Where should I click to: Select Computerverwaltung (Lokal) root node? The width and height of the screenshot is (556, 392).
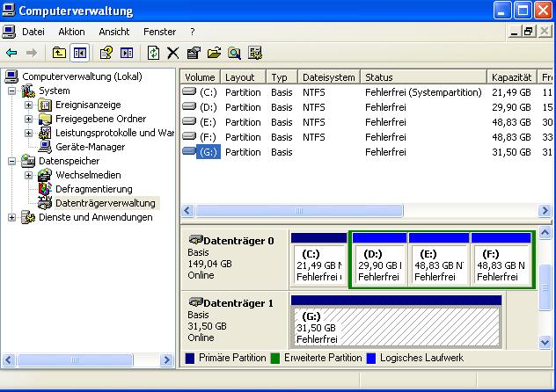pos(82,76)
